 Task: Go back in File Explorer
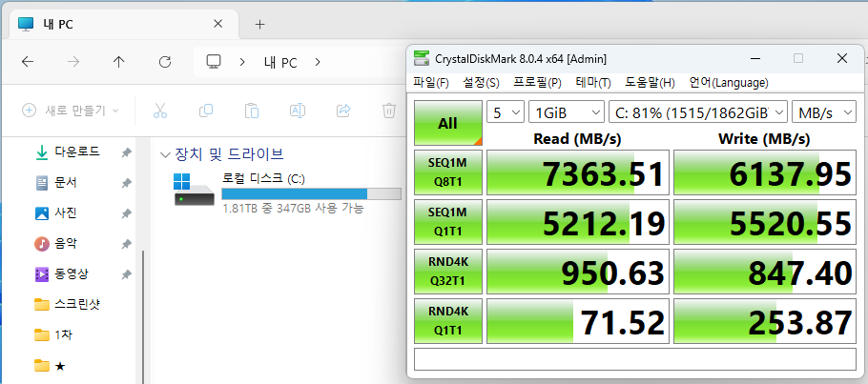coord(28,62)
